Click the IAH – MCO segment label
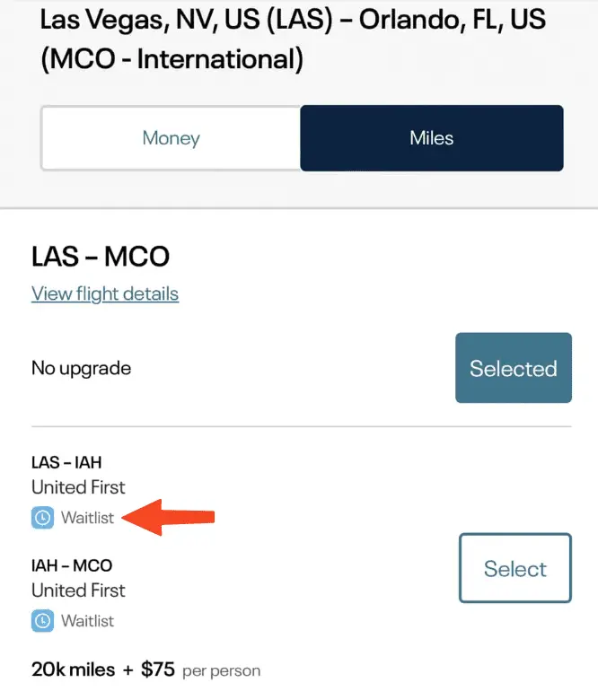The width and height of the screenshot is (598, 700). coord(72,565)
